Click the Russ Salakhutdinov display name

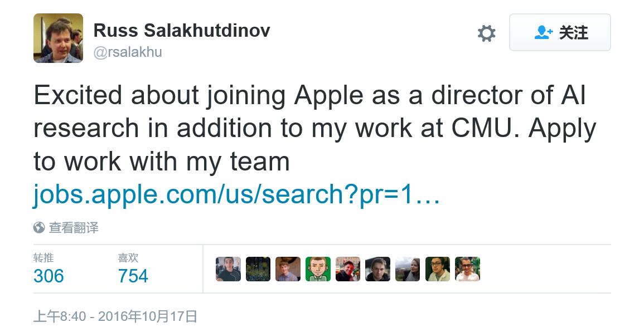click(182, 31)
